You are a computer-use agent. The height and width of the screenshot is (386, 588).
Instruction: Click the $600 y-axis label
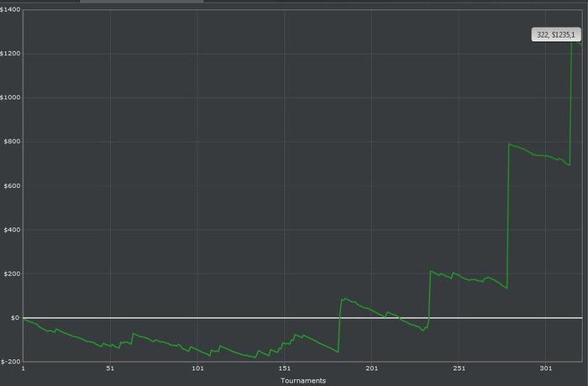pyautogui.click(x=12, y=186)
